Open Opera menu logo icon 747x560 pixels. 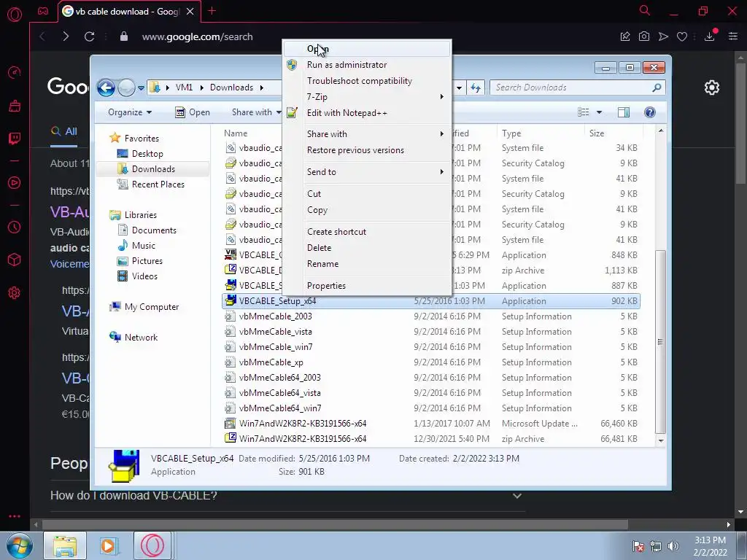pyautogui.click(x=15, y=14)
